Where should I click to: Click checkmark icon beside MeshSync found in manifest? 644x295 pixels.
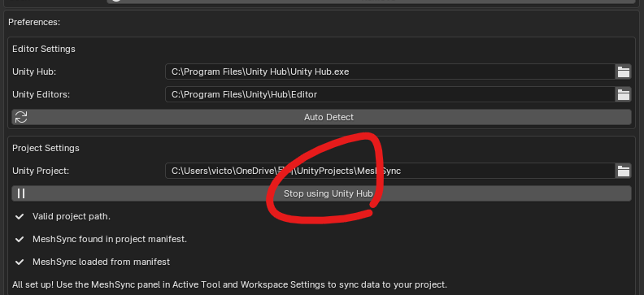pos(20,239)
